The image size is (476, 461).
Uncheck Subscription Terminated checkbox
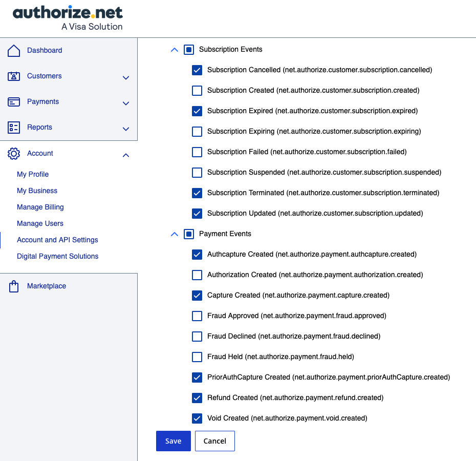click(197, 193)
